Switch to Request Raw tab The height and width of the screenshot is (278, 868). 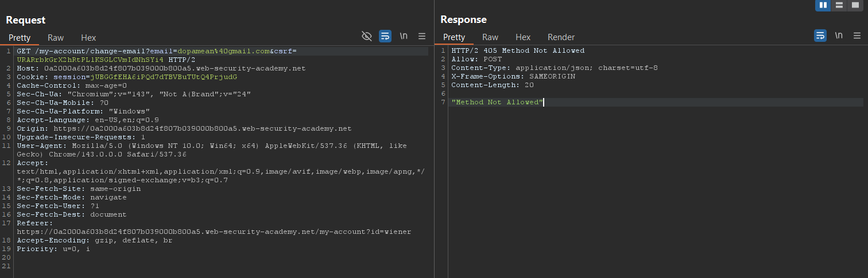(56, 37)
